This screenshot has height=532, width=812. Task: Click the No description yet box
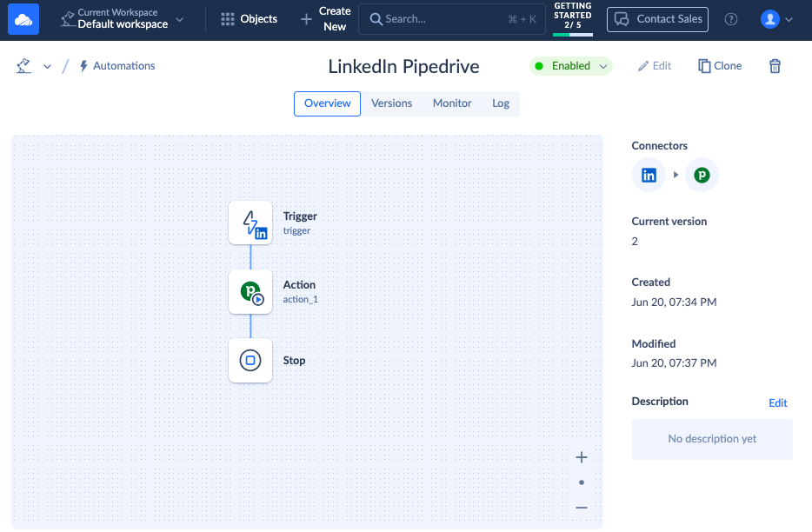point(712,439)
